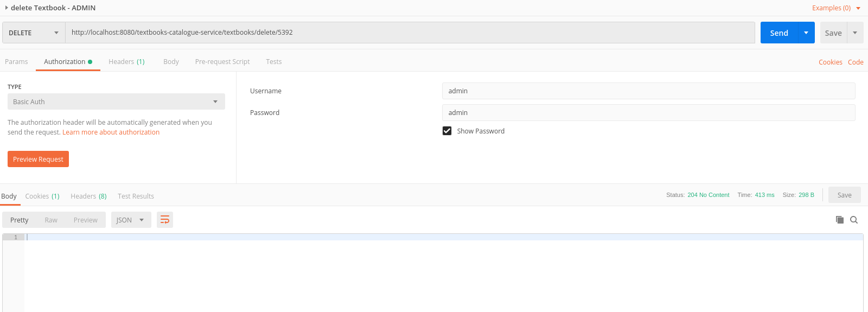Click the blue Send button
This screenshot has width=868, height=312.
(779, 33)
